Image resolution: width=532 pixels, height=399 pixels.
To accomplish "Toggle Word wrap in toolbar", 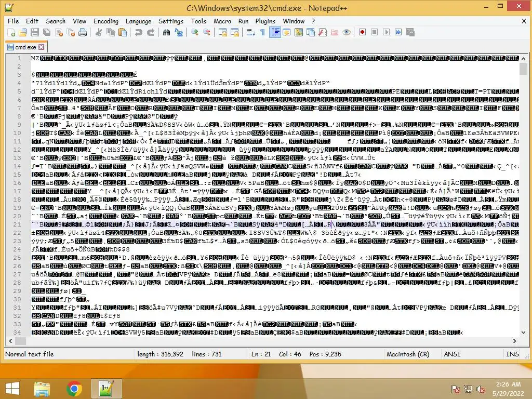I will point(251,32).
